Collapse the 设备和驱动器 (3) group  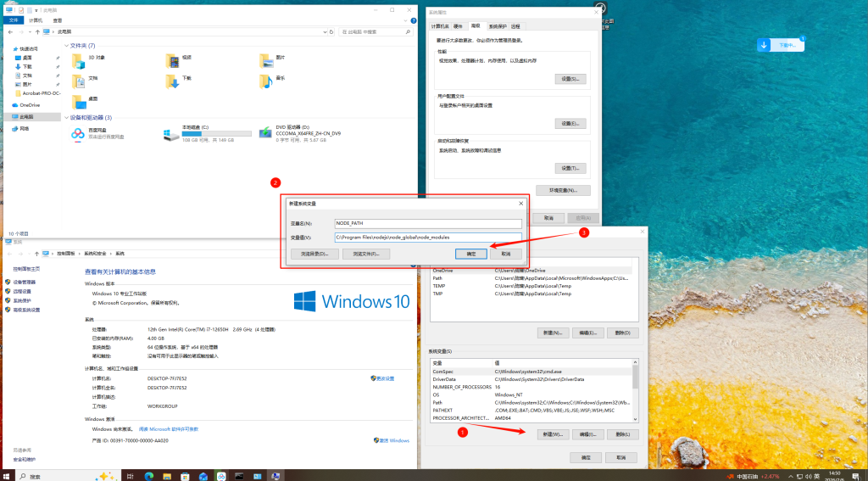click(66, 117)
